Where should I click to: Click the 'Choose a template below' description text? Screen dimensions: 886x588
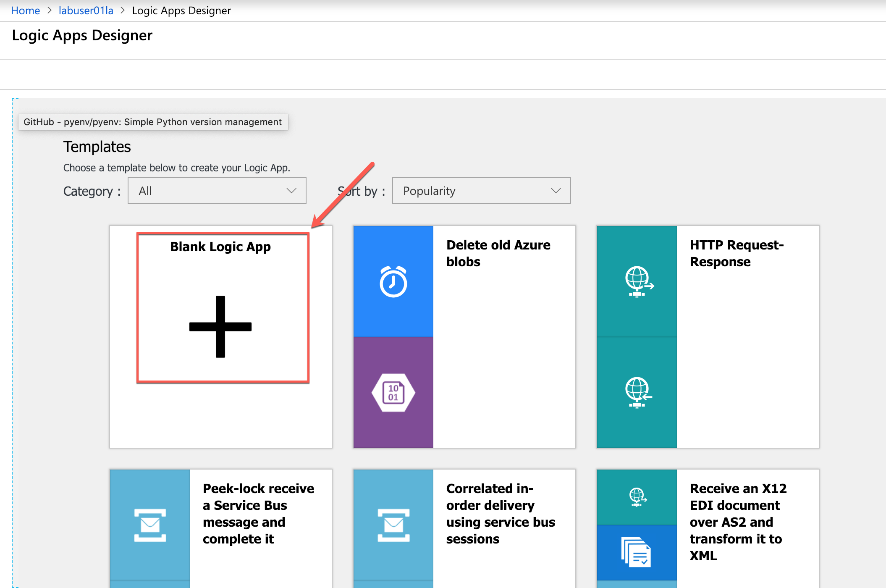pyautogui.click(x=177, y=168)
